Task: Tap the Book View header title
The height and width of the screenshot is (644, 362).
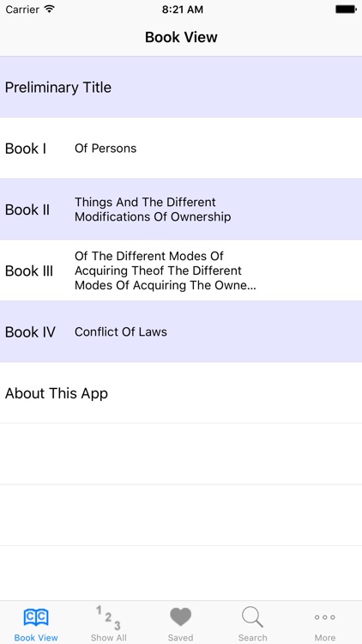Action: 181,37
